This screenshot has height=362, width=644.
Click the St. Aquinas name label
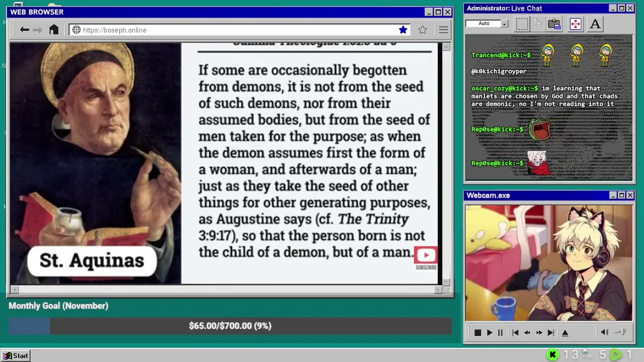92,260
